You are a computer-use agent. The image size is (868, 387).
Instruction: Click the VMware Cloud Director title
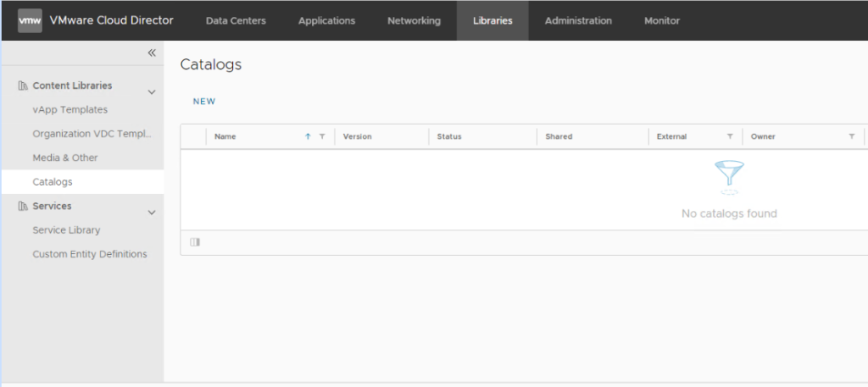coord(111,20)
